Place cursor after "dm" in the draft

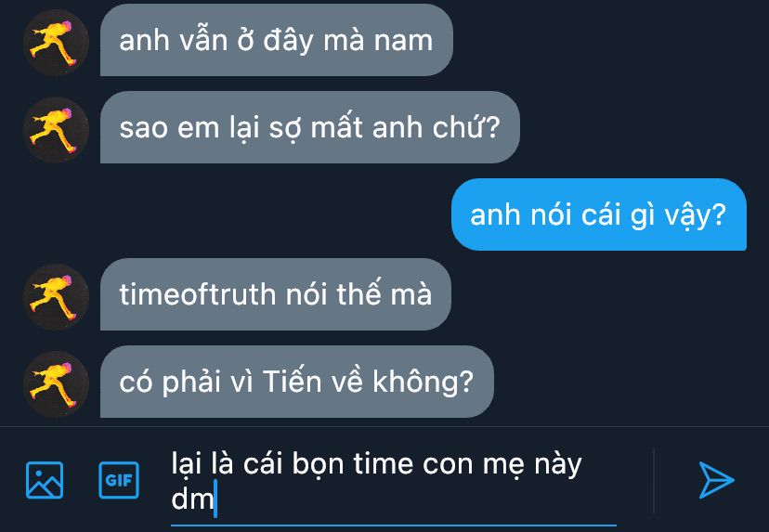[x=215, y=500]
